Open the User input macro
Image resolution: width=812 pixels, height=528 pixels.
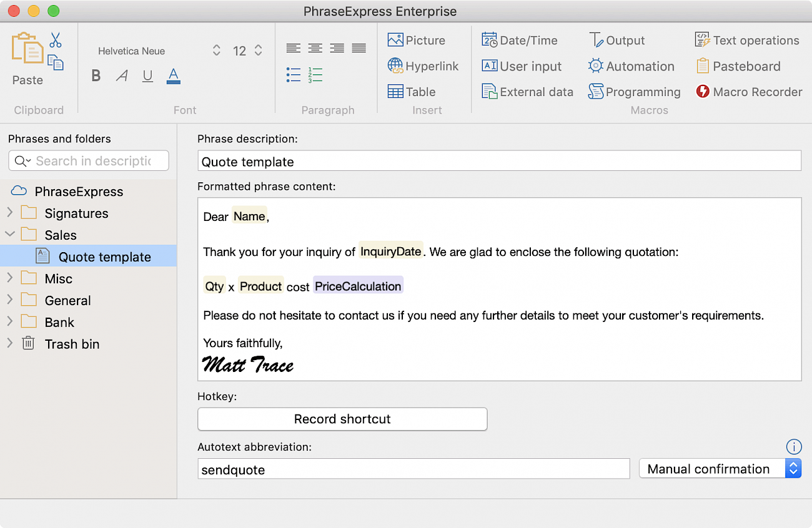click(522, 66)
